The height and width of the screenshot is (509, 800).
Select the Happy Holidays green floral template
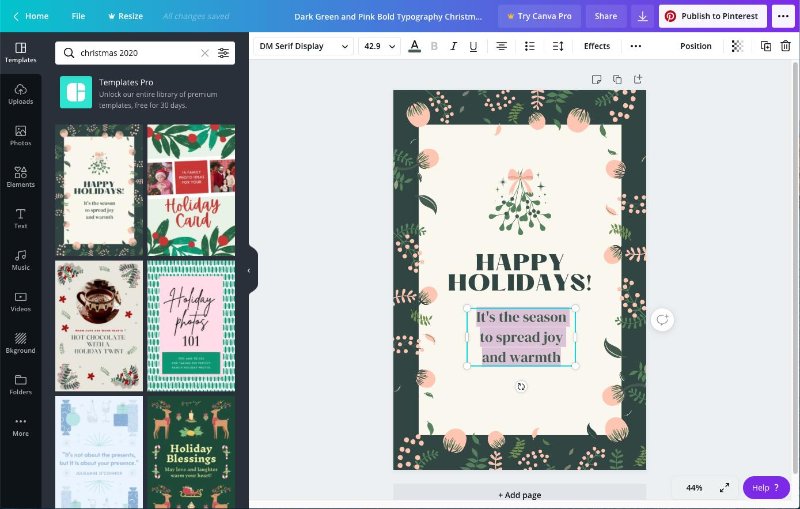coord(99,190)
